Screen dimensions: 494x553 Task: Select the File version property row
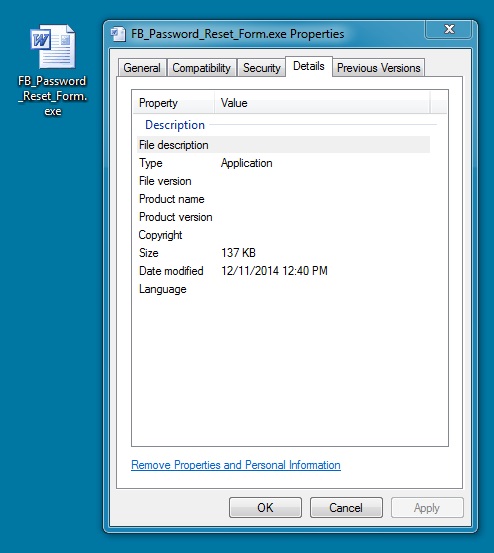point(283,181)
